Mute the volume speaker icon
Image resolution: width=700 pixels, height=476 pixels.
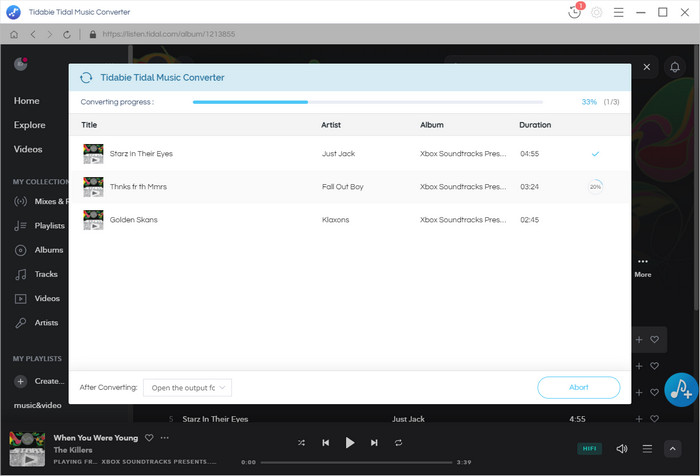(622, 449)
